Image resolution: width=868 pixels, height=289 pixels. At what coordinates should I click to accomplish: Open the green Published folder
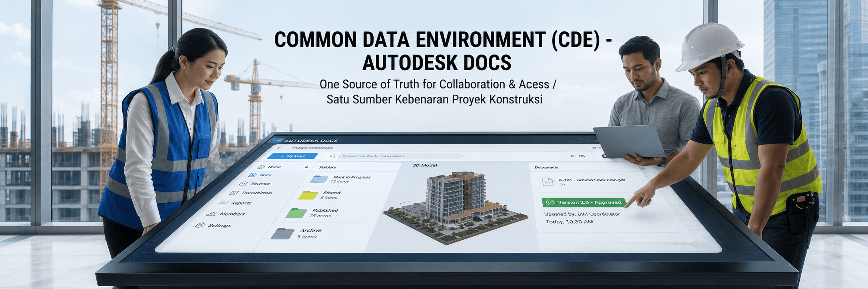click(x=296, y=213)
